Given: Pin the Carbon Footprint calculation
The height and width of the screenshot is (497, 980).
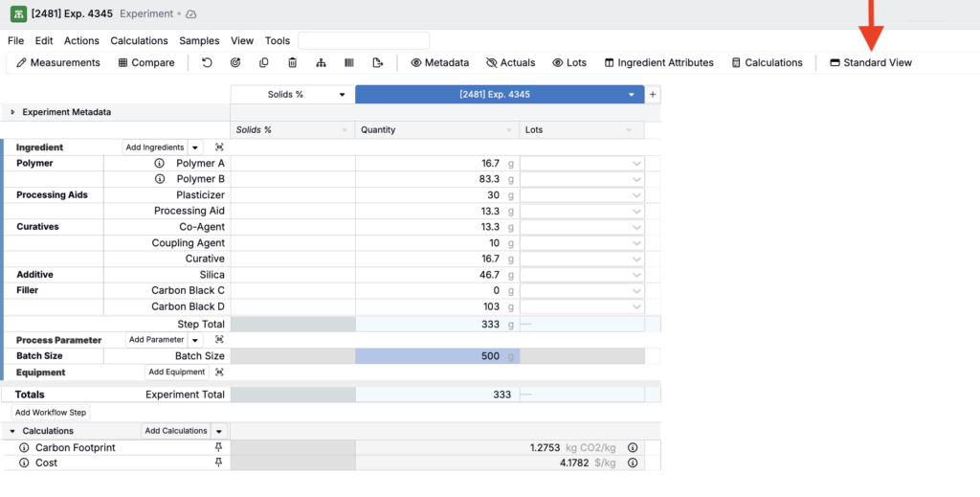Looking at the screenshot, I should pos(218,447).
